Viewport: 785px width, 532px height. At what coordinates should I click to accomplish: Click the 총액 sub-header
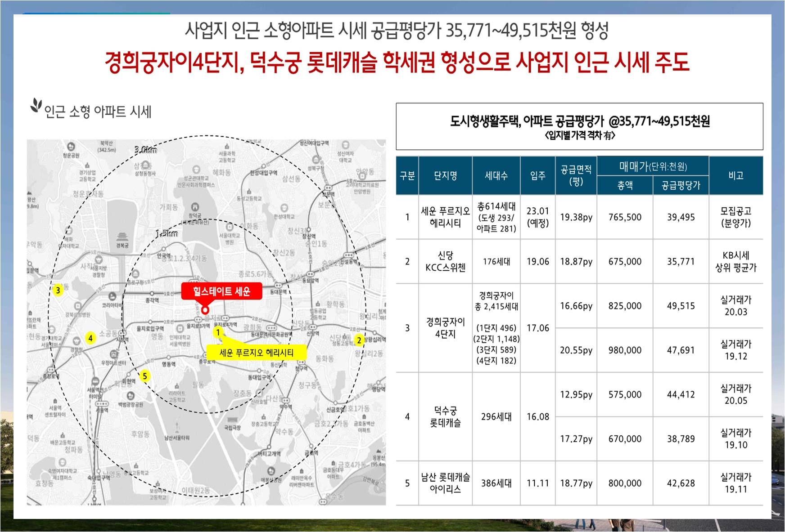[625, 185]
